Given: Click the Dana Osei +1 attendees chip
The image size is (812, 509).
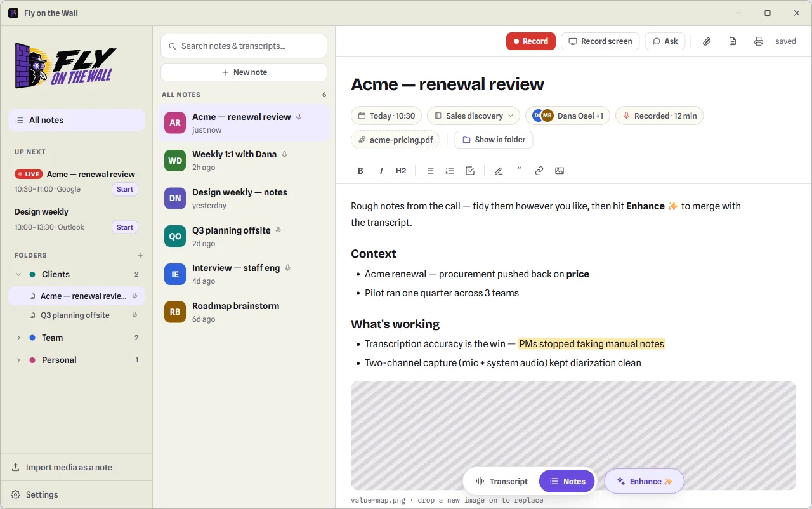Looking at the screenshot, I should [568, 116].
